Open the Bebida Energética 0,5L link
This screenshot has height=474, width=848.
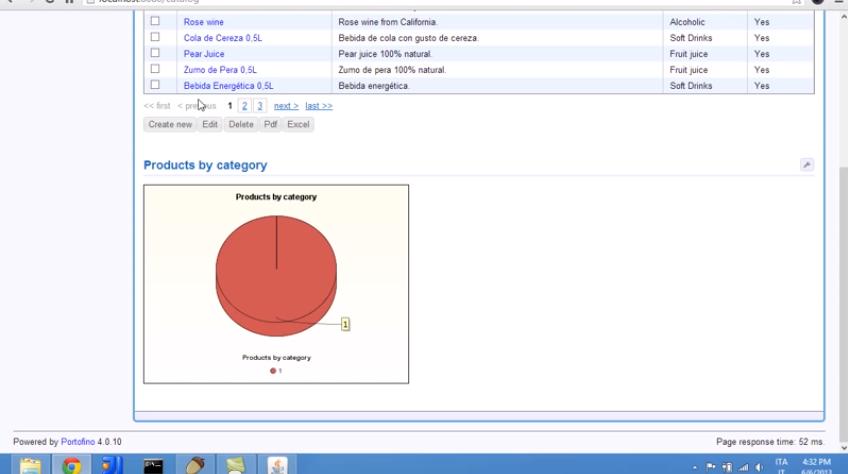click(228, 86)
